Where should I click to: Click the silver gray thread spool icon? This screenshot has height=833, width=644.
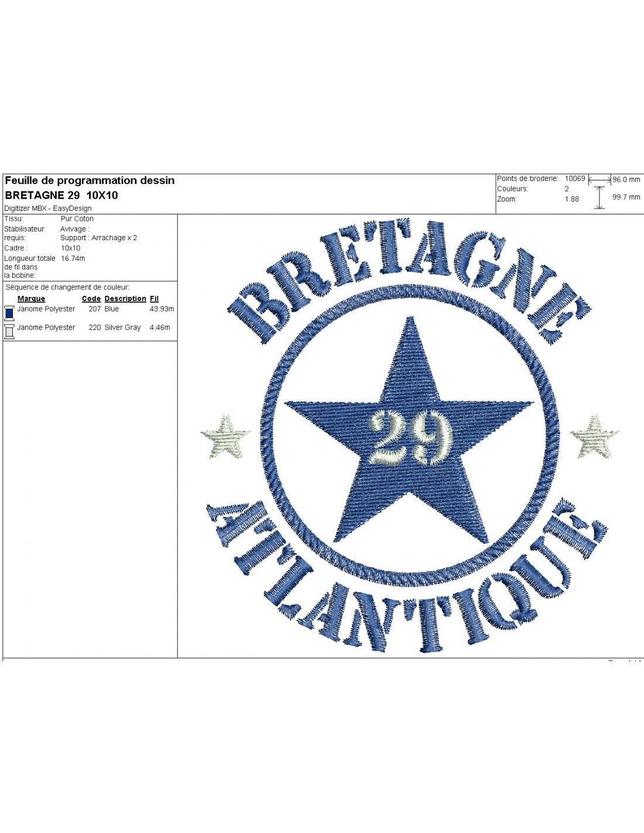[x=9, y=331]
